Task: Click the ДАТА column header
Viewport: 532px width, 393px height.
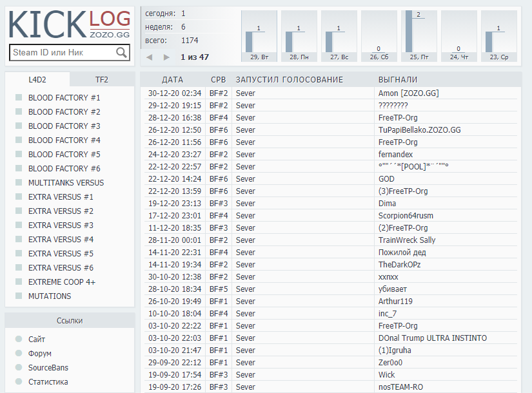Action: 172,80
